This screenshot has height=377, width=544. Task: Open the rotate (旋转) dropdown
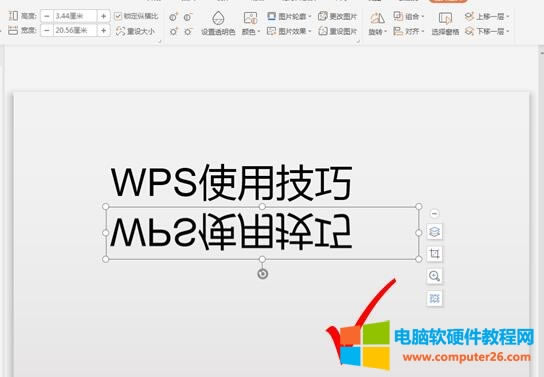coord(377,23)
